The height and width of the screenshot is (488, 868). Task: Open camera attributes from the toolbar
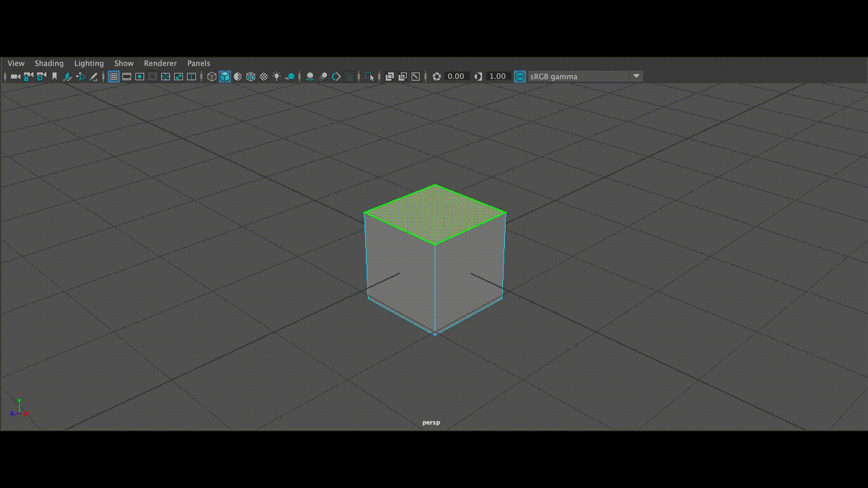pyautogui.click(x=41, y=76)
